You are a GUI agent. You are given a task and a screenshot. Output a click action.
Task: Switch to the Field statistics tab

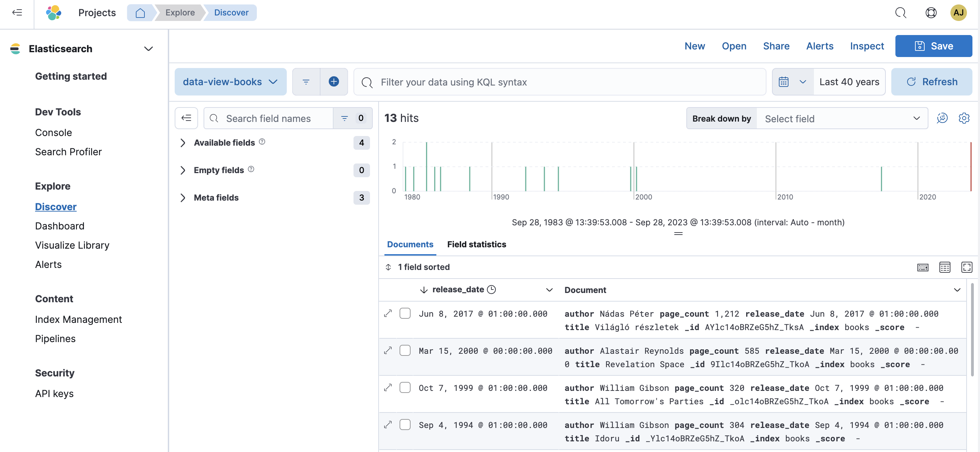(476, 245)
